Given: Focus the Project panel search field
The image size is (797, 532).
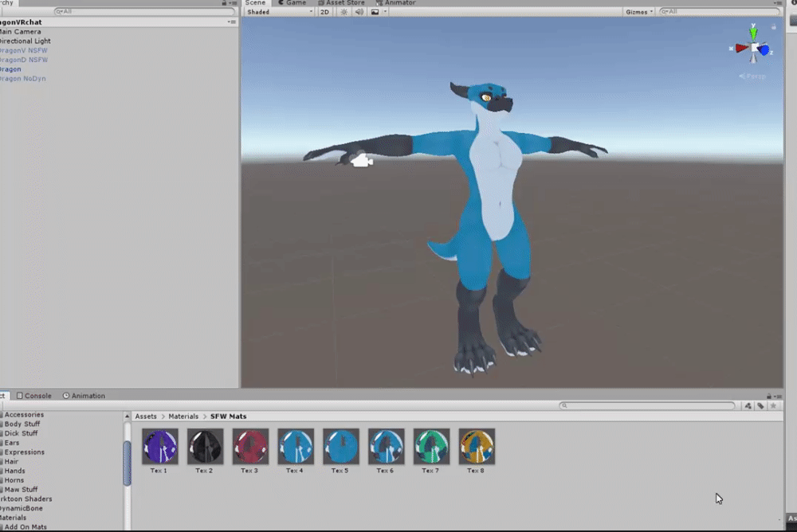Looking at the screenshot, I should (646, 405).
